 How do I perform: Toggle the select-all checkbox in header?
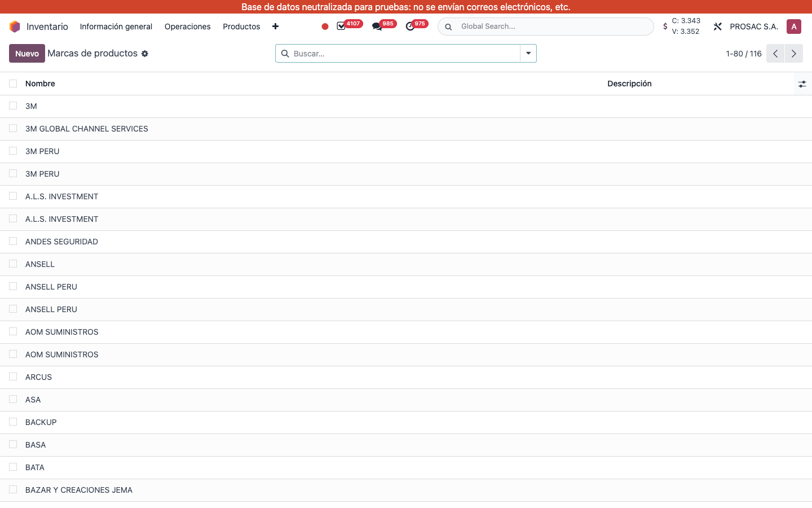point(13,84)
